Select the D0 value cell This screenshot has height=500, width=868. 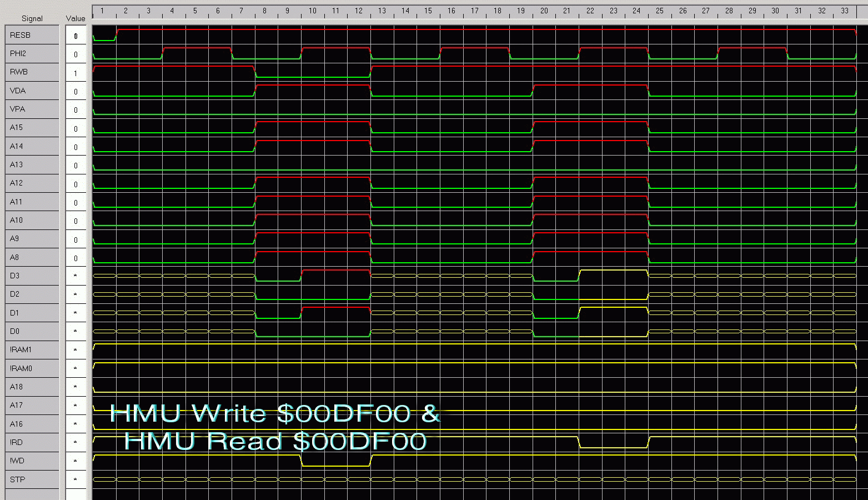coord(76,332)
